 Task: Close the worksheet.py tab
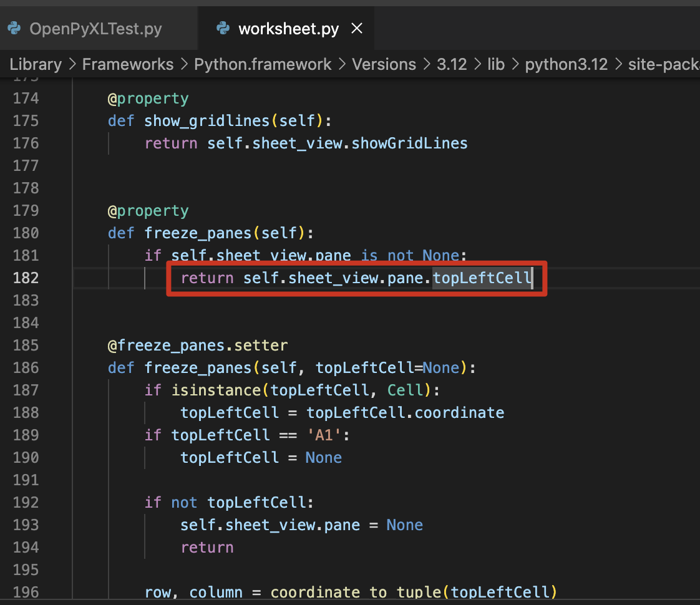click(x=357, y=29)
